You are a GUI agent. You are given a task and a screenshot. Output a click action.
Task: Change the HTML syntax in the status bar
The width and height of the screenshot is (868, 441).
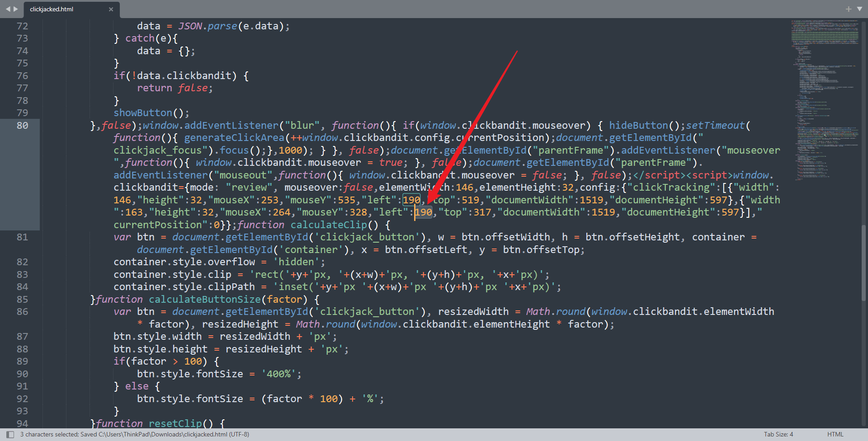(835, 435)
